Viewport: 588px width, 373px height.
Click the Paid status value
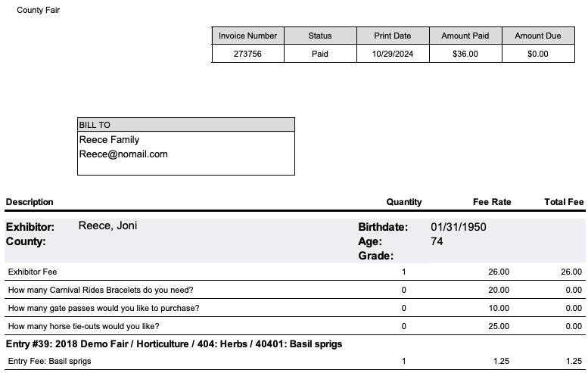(320, 54)
